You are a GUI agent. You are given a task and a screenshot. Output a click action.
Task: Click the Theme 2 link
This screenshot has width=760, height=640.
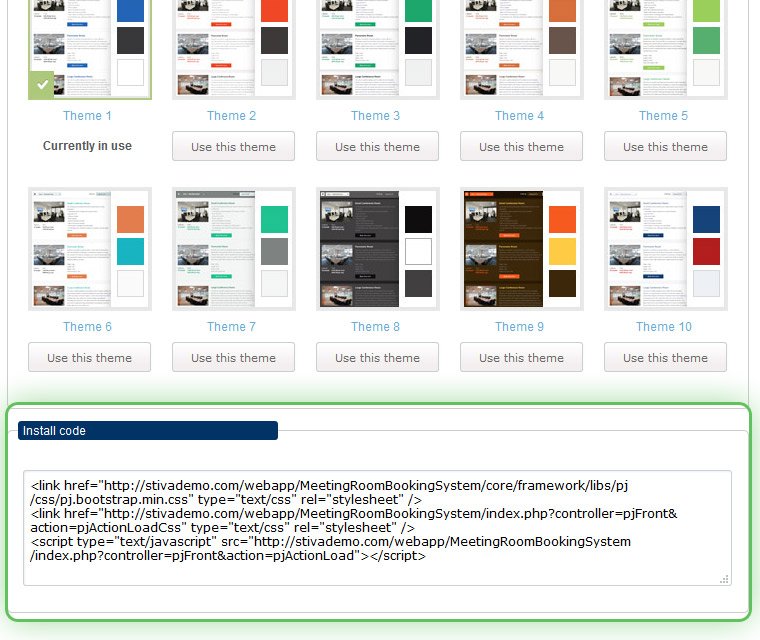click(231, 116)
